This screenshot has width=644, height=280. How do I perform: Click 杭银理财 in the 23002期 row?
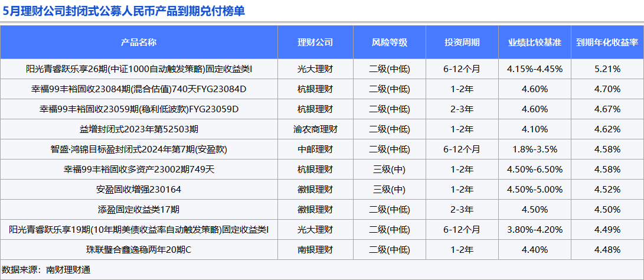(x=315, y=170)
